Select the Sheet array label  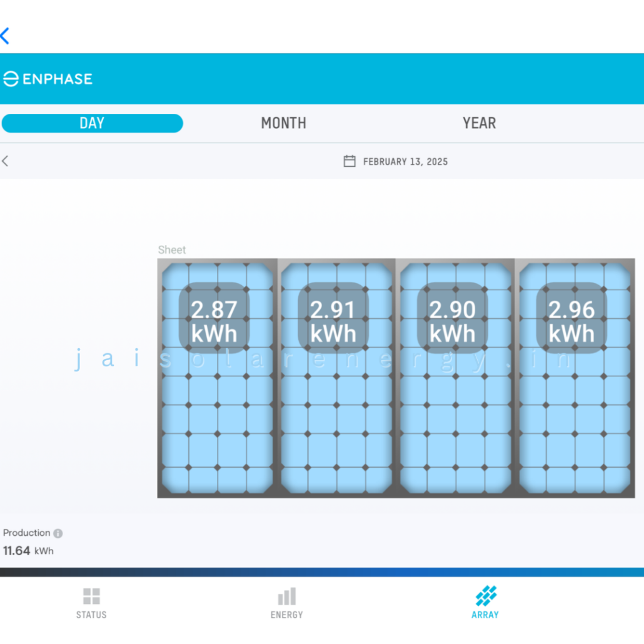click(x=172, y=250)
